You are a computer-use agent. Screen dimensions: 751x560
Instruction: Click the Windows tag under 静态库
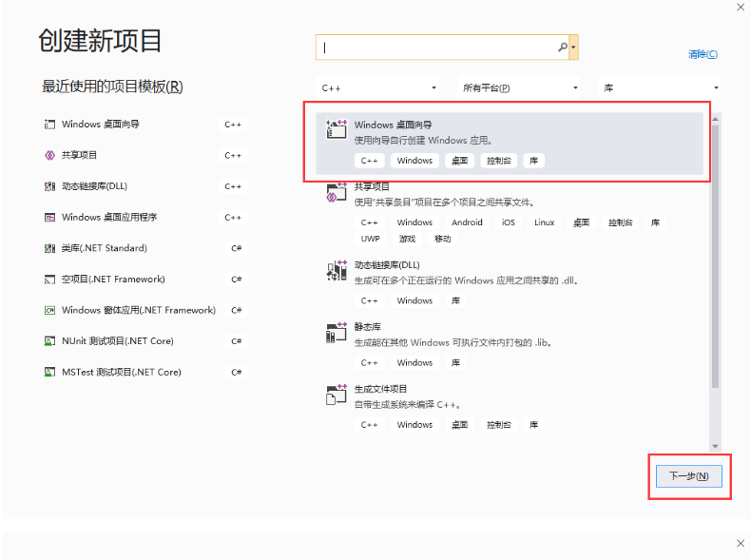coord(414,362)
